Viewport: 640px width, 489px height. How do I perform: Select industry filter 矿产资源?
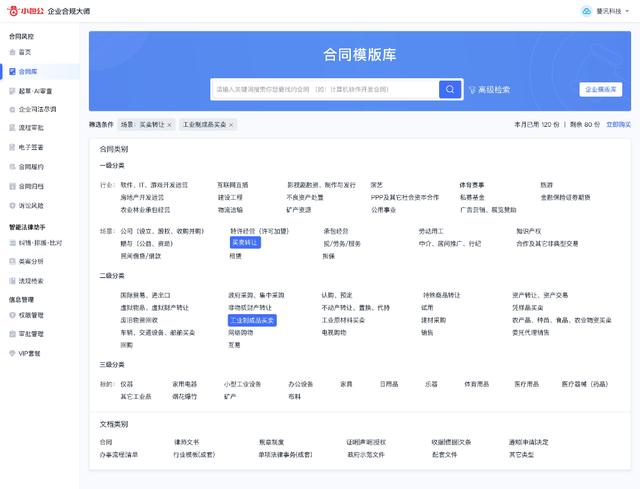click(x=299, y=210)
